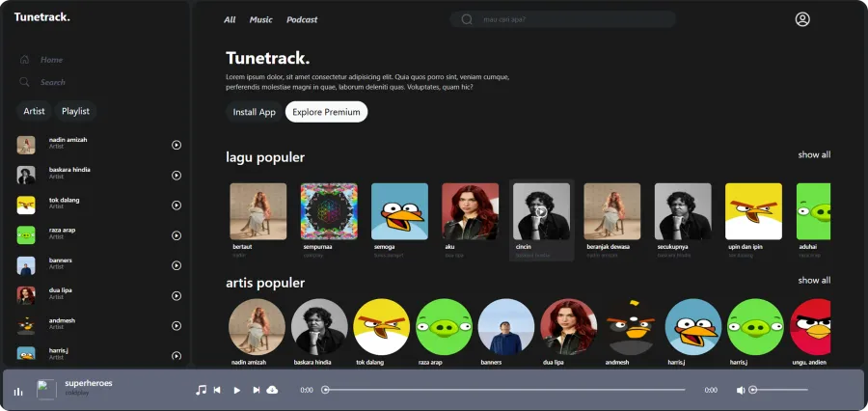868x411 pixels.
Task: Play tok dalang from the sidebar
Action: click(x=176, y=205)
